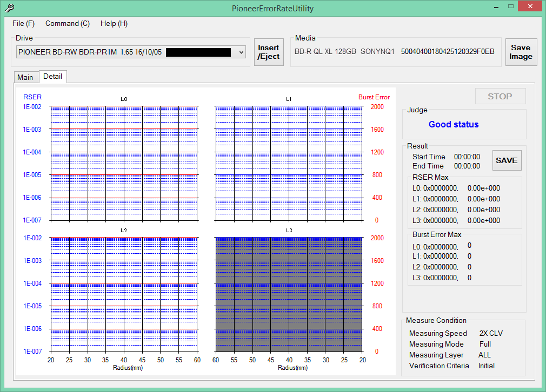Click the L1 layer graph
Image resolution: width=546 pixels, height=392 pixels.
point(289,164)
